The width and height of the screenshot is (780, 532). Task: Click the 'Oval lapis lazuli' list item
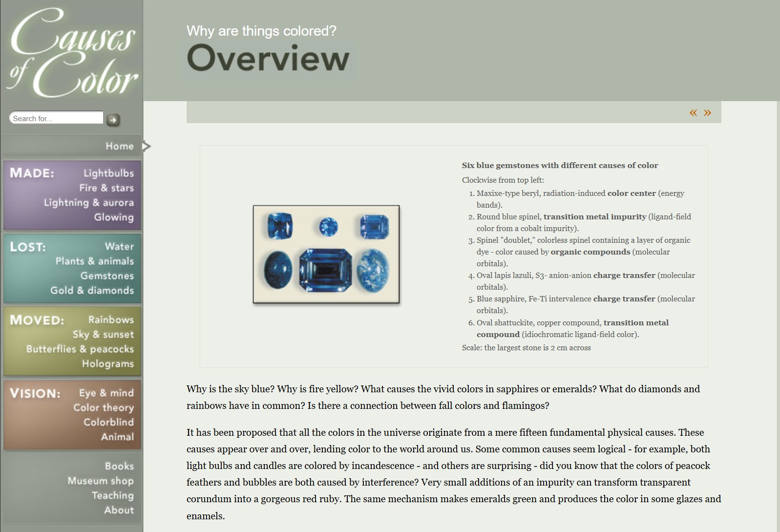[x=586, y=281]
